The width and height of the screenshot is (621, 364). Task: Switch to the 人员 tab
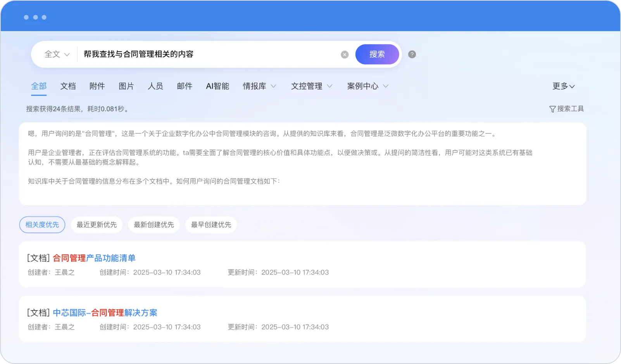pos(155,86)
